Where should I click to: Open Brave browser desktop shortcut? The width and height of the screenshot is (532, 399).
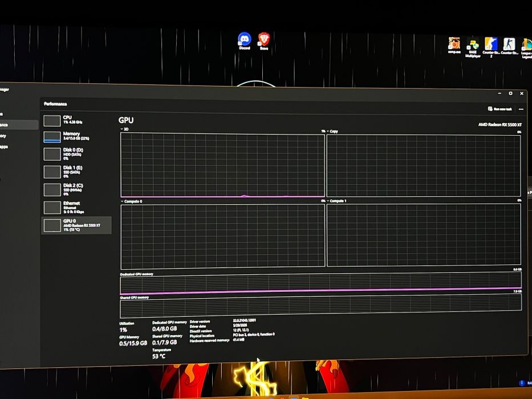(x=264, y=42)
